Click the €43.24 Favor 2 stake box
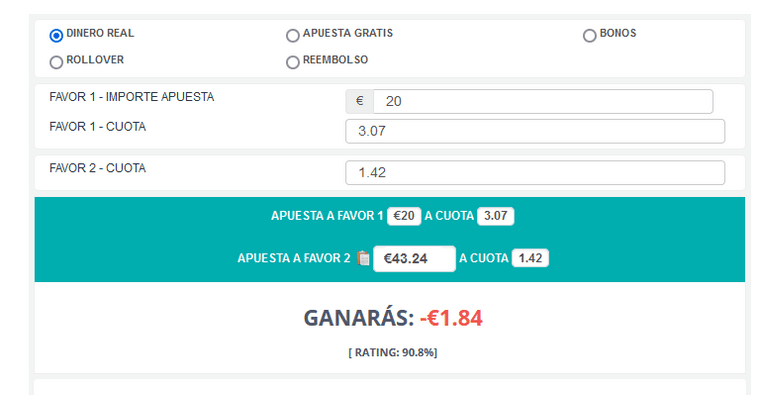The width and height of the screenshot is (760, 395). click(414, 258)
